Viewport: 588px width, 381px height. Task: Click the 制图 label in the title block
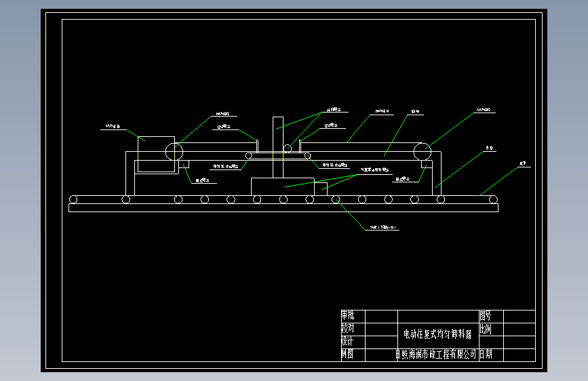coord(347,354)
